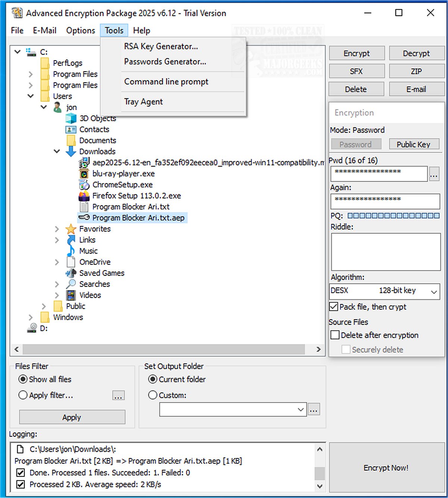Toggle Pack file, then crypt checkbox
Screen dimensions: 448x498
[334, 307]
